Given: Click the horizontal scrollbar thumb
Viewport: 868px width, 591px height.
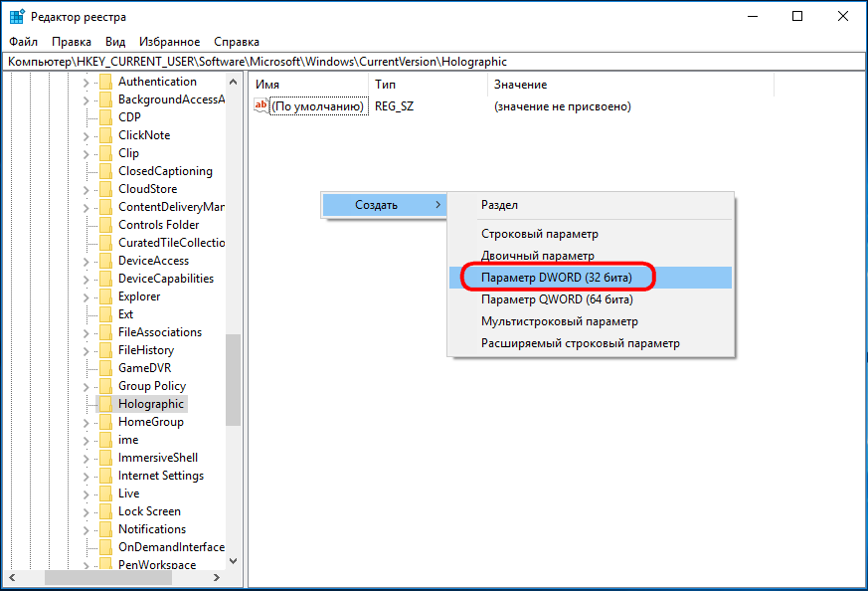Looking at the screenshot, I should (108, 578).
